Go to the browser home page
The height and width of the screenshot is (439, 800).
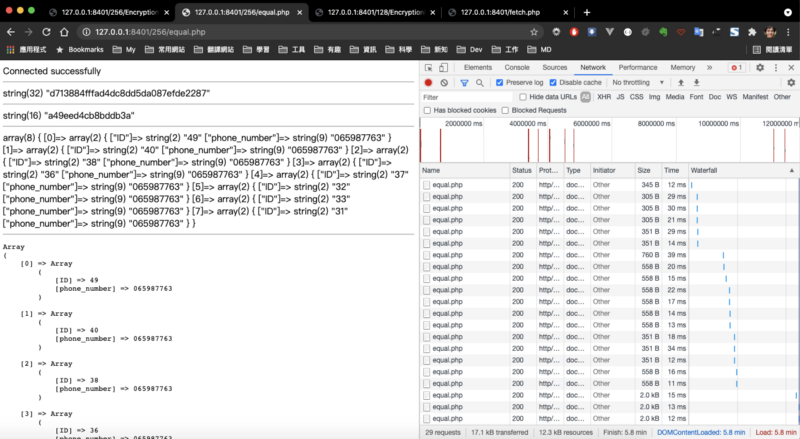coord(64,32)
